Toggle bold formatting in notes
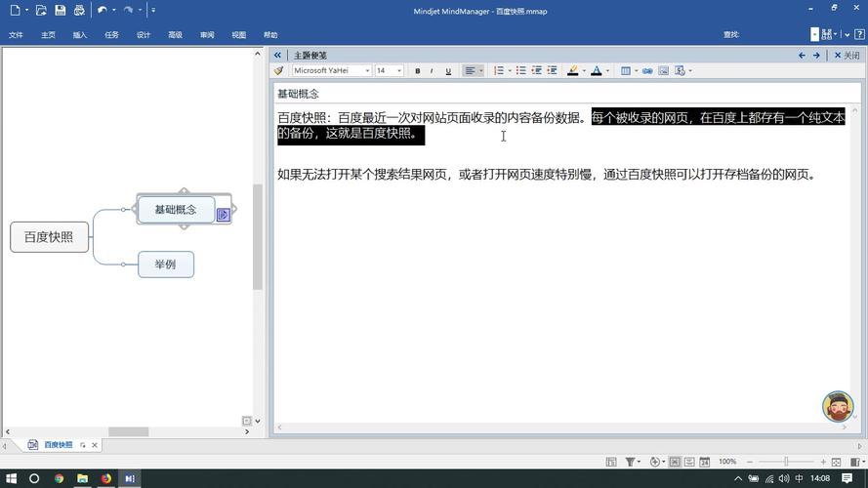 pos(418,71)
